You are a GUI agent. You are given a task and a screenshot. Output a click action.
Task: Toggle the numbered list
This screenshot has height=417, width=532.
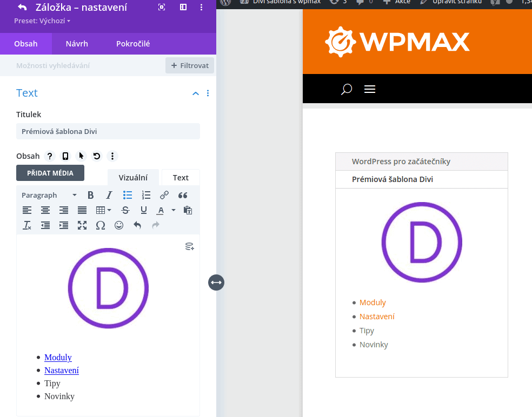[x=146, y=196]
